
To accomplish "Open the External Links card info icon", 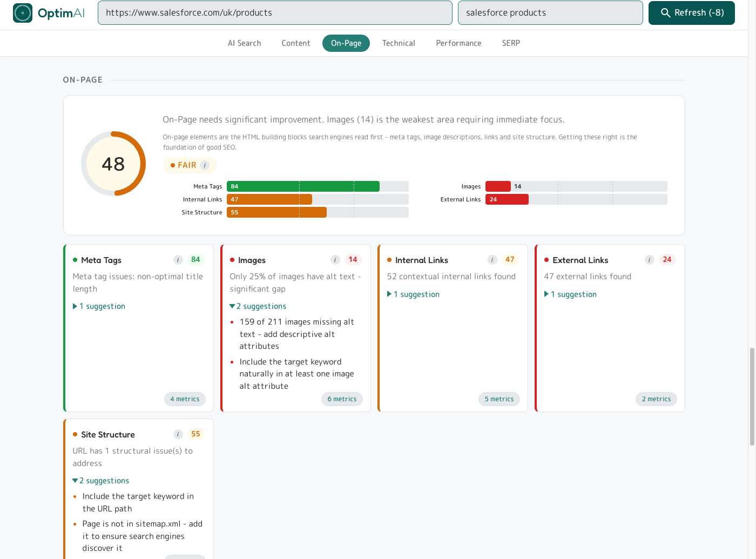I will [650, 260].
